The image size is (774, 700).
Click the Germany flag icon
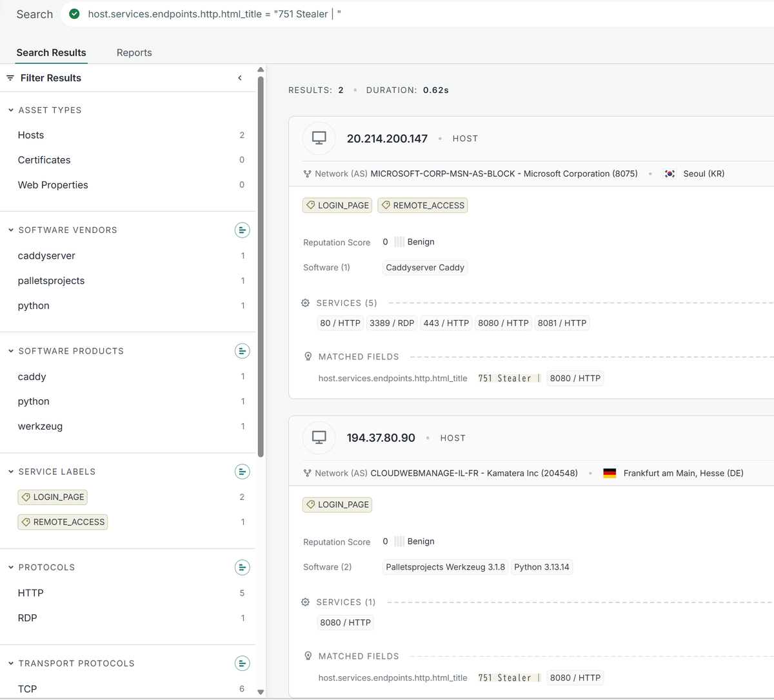[610, 473]
